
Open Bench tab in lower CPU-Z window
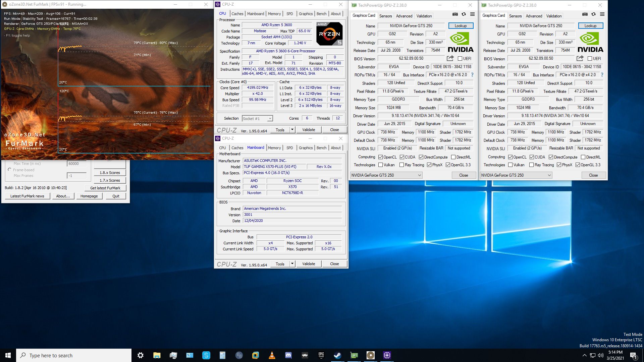[x=321, y=148]
